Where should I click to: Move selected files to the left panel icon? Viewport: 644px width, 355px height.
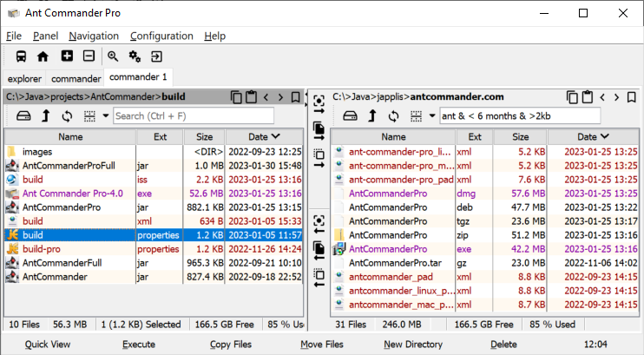point(319,278)
